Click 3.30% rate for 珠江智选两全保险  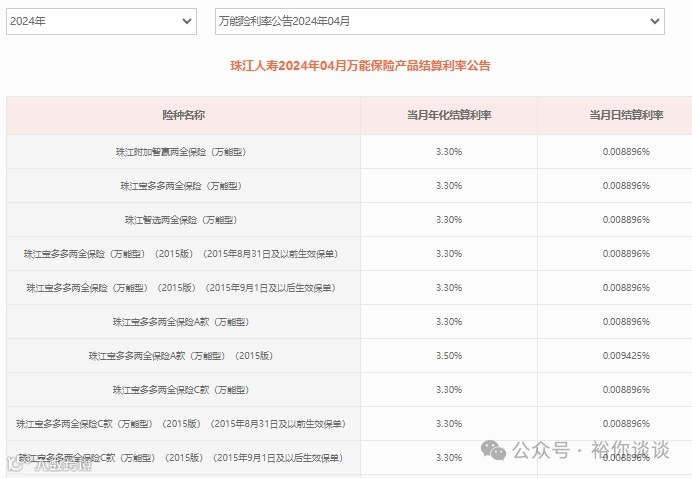pos(449,220)
